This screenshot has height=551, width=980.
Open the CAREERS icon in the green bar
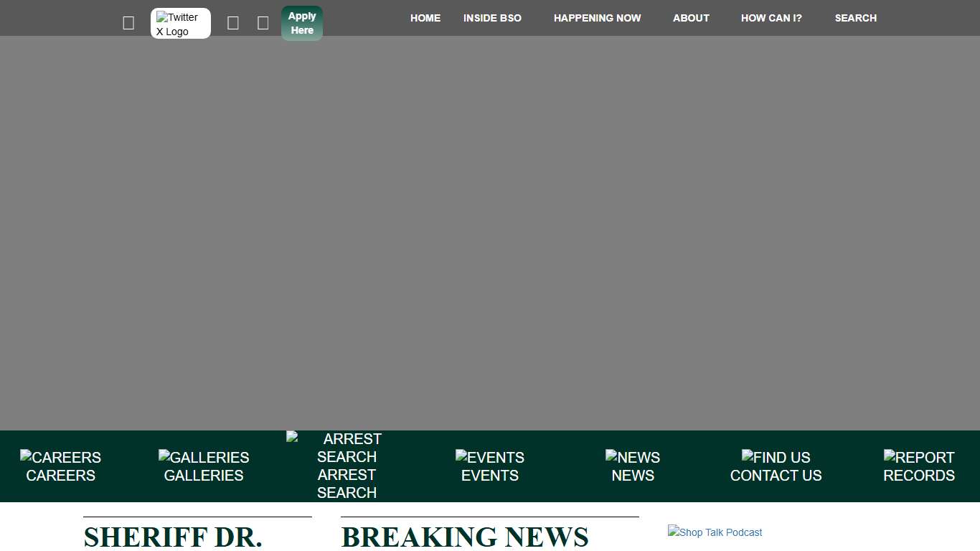tap(60, 466)
